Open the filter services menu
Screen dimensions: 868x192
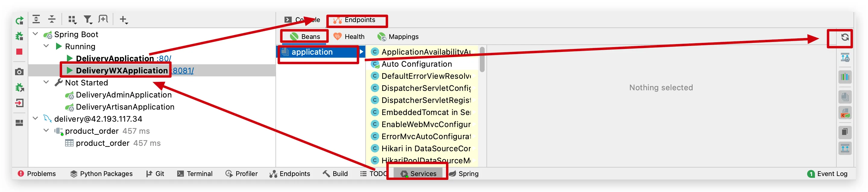tap(88, 20)
